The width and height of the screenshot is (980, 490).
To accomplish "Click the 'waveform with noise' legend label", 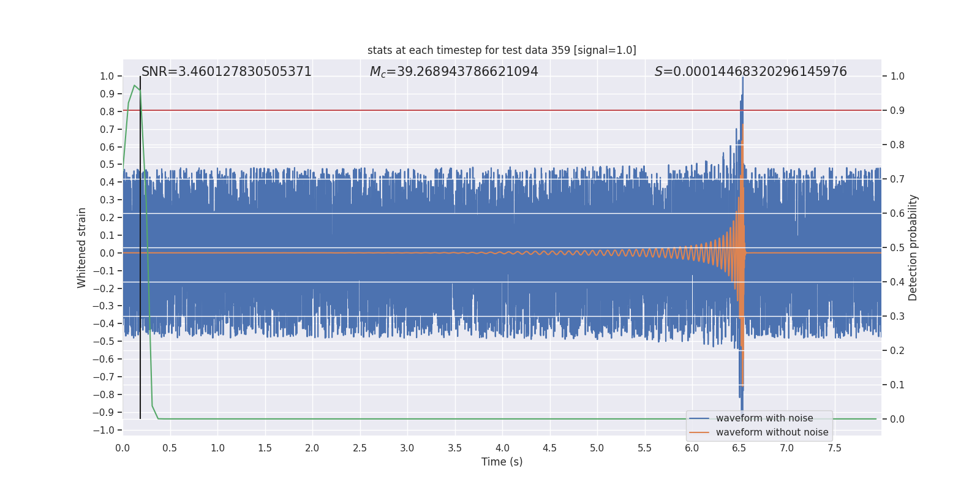I will (x=764, y=418).
